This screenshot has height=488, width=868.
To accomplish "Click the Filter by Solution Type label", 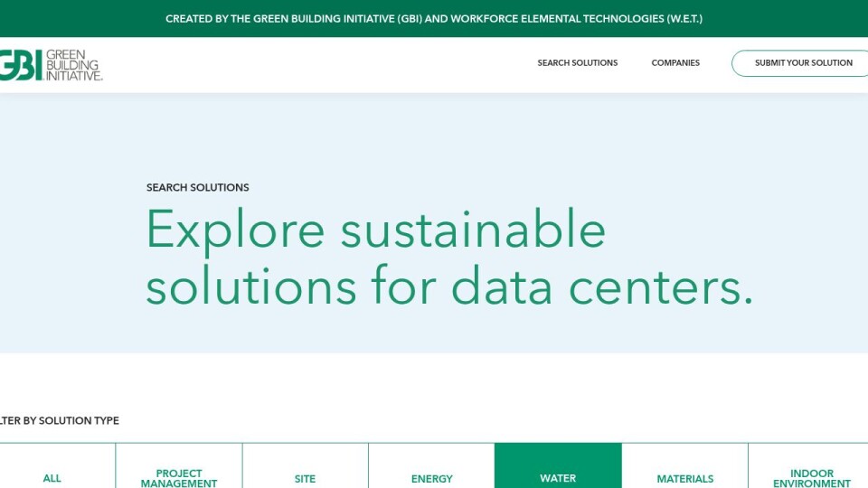I will [x=60, y=420].
